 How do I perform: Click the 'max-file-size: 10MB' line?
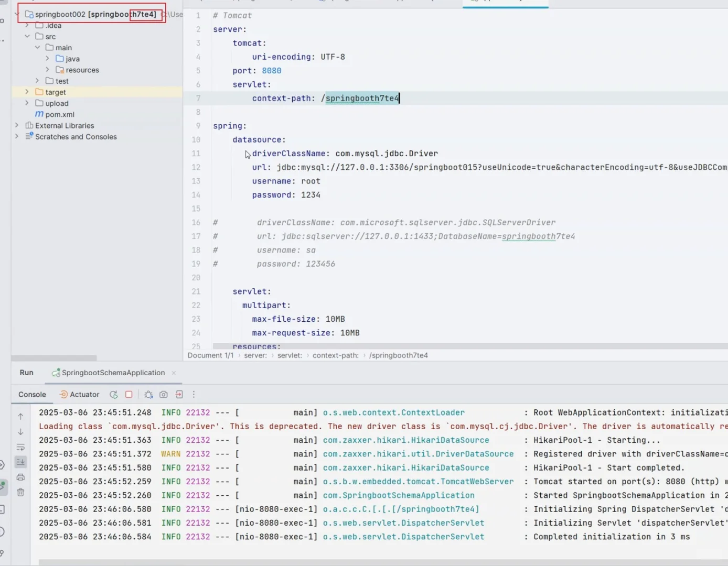tap(298, 319)
